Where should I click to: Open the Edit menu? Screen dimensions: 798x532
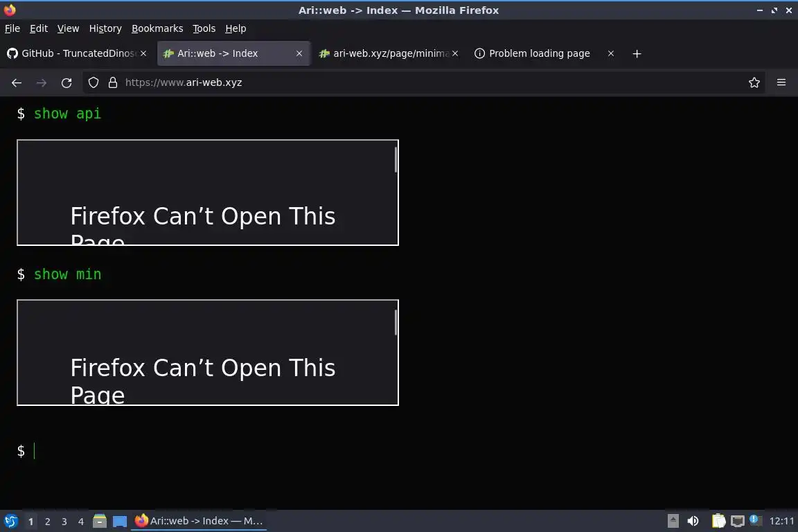(x=39, y=28)
